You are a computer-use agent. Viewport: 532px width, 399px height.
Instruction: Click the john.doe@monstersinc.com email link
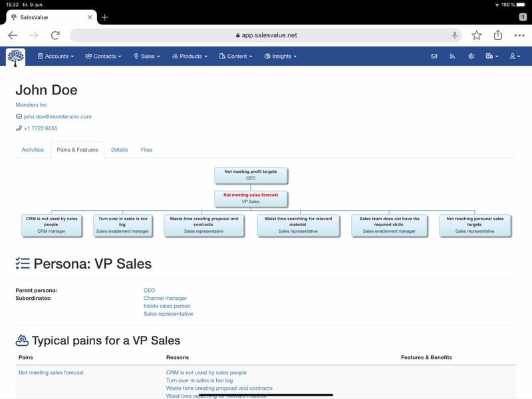click(57, 116)
